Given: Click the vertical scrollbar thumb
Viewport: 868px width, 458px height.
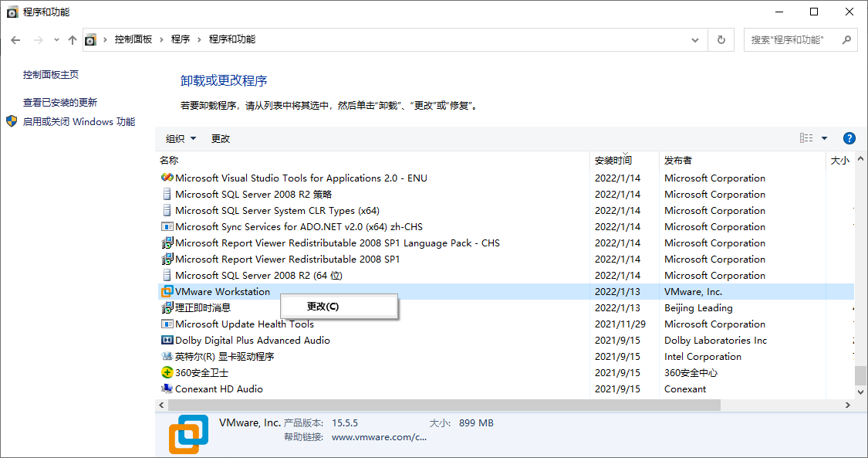Looking at the screenshot, I should [x=860, y=375].
